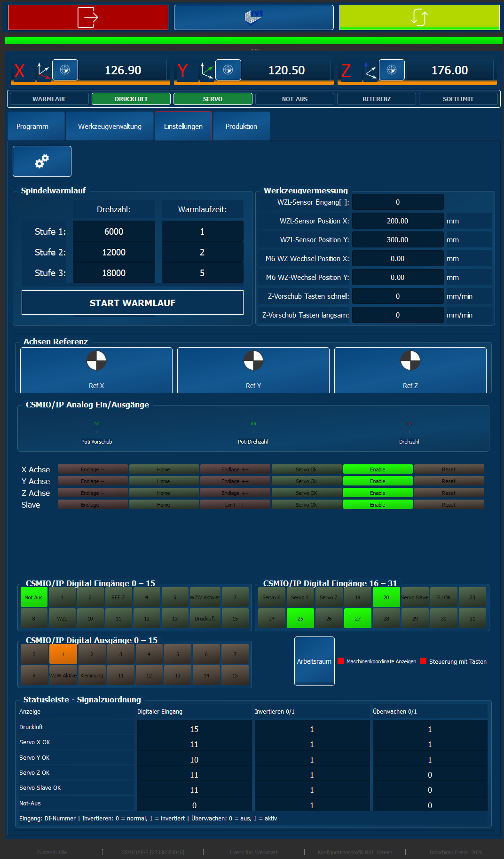
Task: Click the Z axis coordinate system icon
Action: pyautogui.click(x=370, y=71)
